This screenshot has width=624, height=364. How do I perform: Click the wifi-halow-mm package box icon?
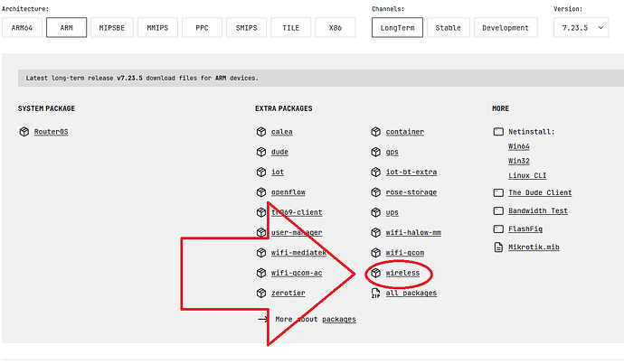pos(375,232)
